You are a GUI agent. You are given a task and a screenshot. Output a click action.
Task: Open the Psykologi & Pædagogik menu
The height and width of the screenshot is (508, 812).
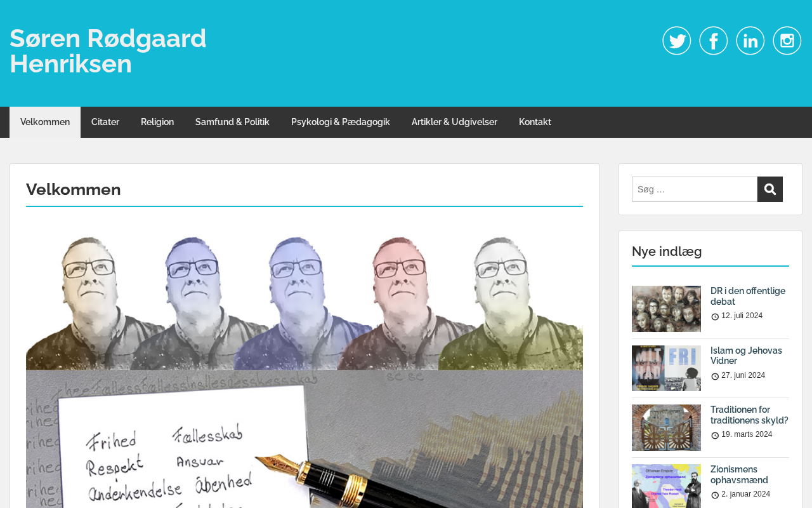coord(341,122)
